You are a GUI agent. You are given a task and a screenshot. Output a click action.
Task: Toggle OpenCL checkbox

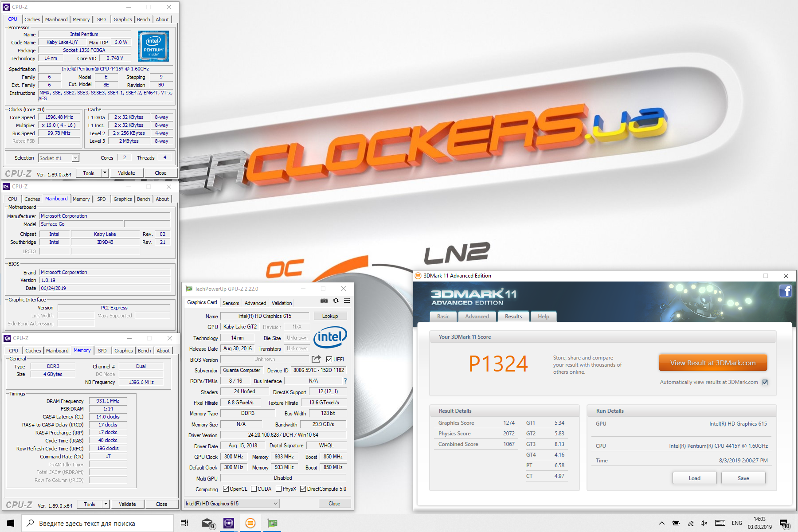[226, 489]
